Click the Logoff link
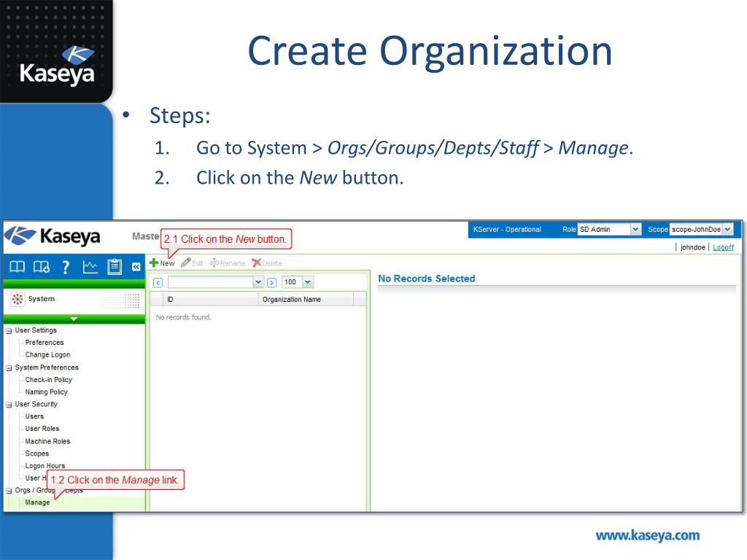Viewport: 747px width, 560px height. 723,247
